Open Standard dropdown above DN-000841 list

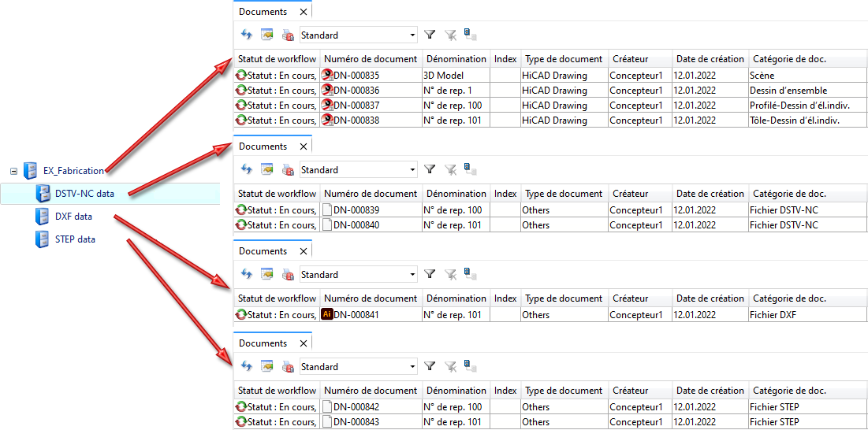point(412,274)
